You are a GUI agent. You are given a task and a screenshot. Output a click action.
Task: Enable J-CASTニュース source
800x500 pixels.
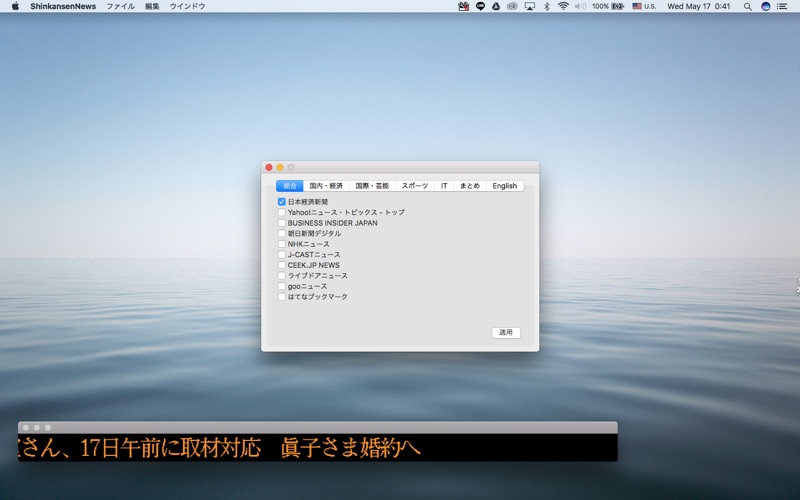[x=282, y=254]
